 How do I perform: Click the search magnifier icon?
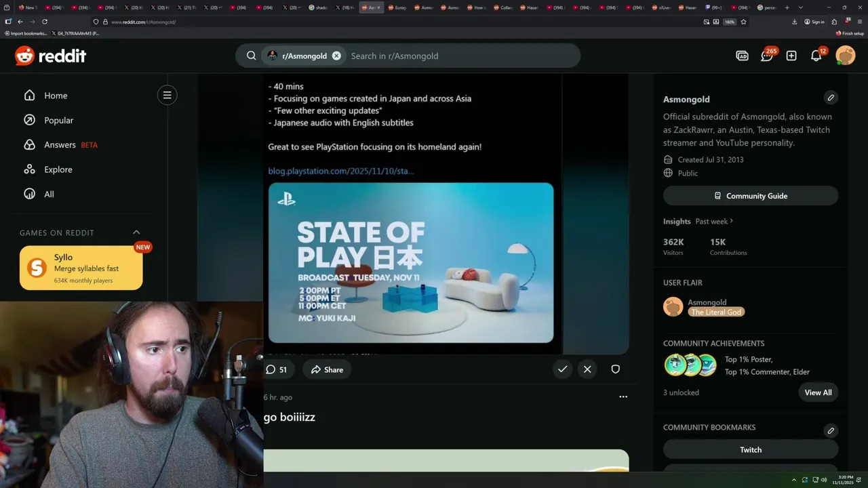coord(251,56)
